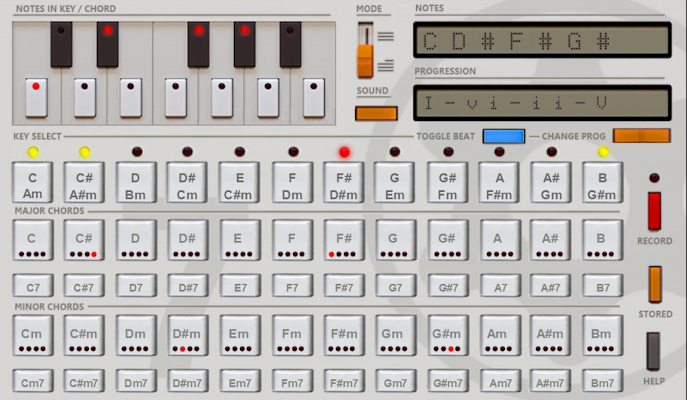Click the third black piano key F#

[198, 45]
